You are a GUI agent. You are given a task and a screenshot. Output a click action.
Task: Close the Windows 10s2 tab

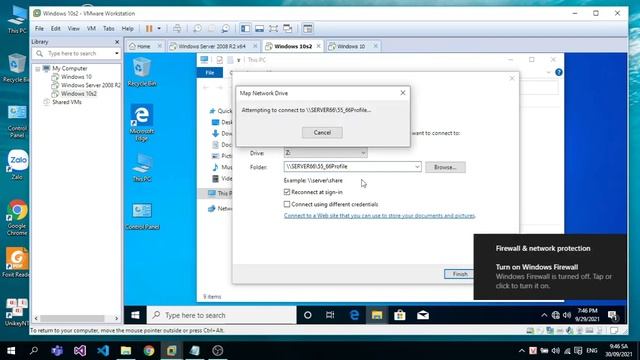318,46
